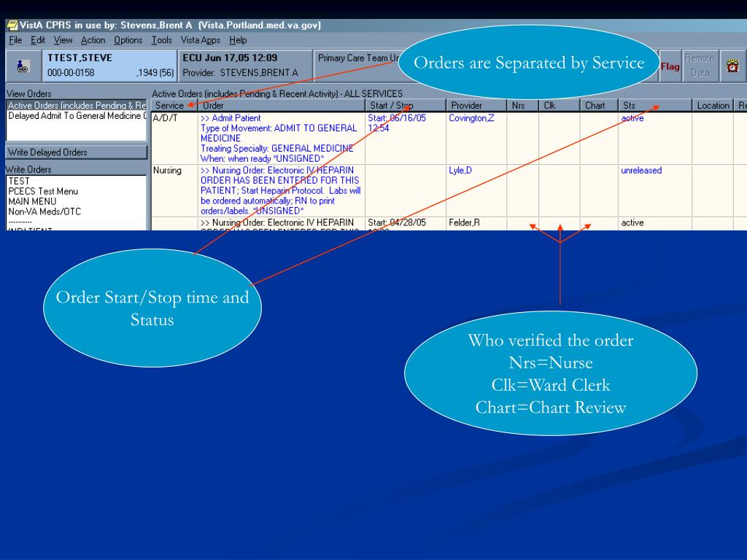
Task: Click the Write Delayed Orders button
Action: point(76,152)
